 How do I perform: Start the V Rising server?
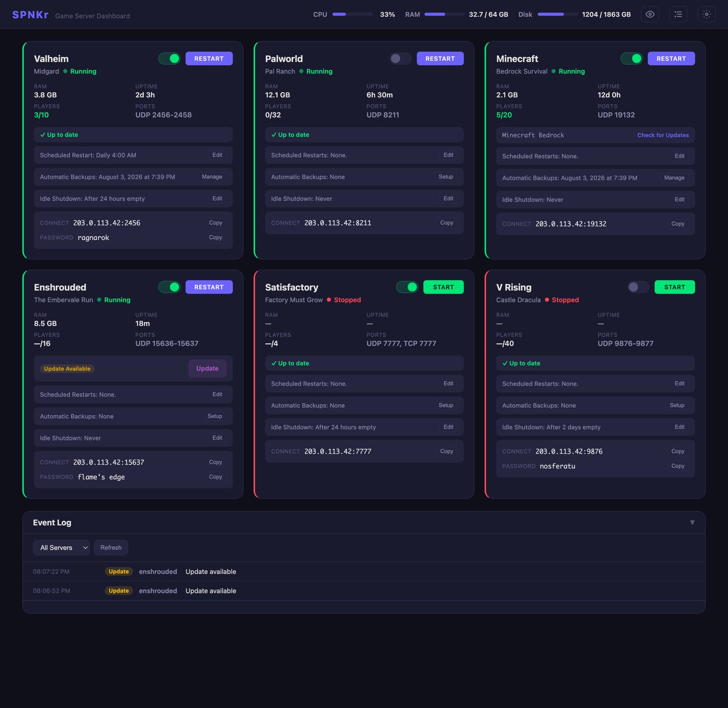pyautogui.click(x=675, y=287)
